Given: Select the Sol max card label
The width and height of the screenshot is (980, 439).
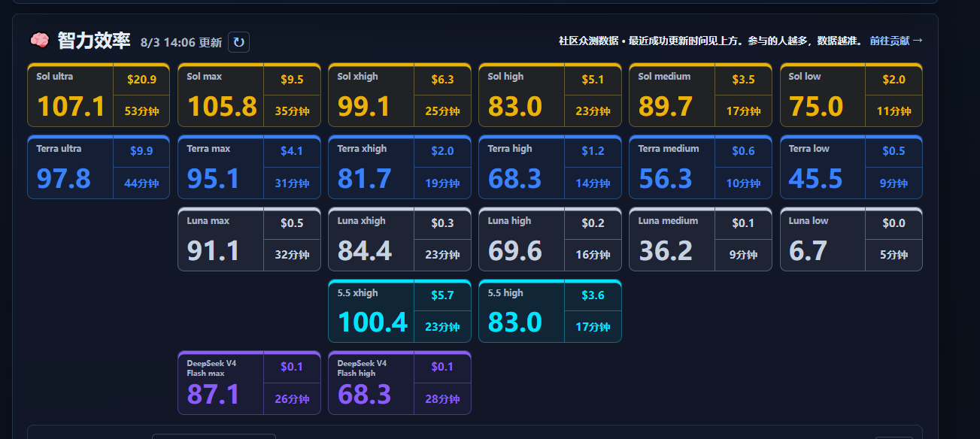Looking at the screenshot, I should pyautogui.click(x=205, y=77).
